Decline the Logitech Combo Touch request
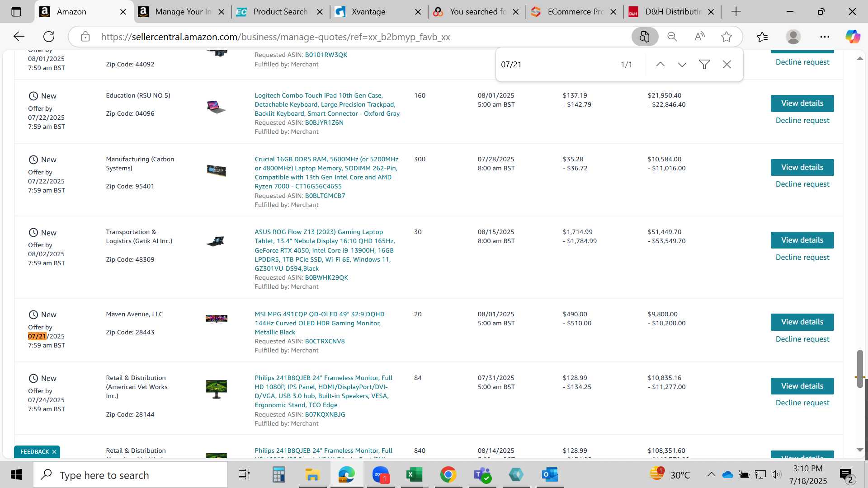 tap(802, 120)
